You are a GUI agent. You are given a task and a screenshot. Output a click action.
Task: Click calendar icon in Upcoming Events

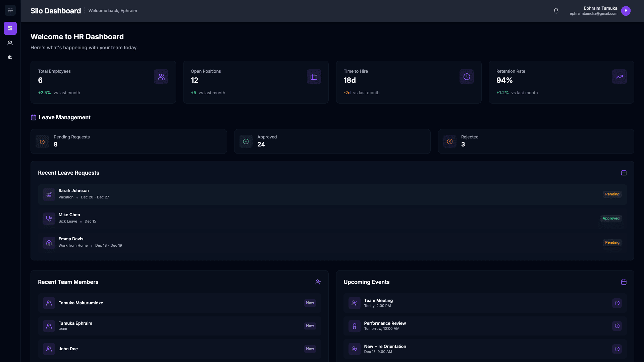624,282
